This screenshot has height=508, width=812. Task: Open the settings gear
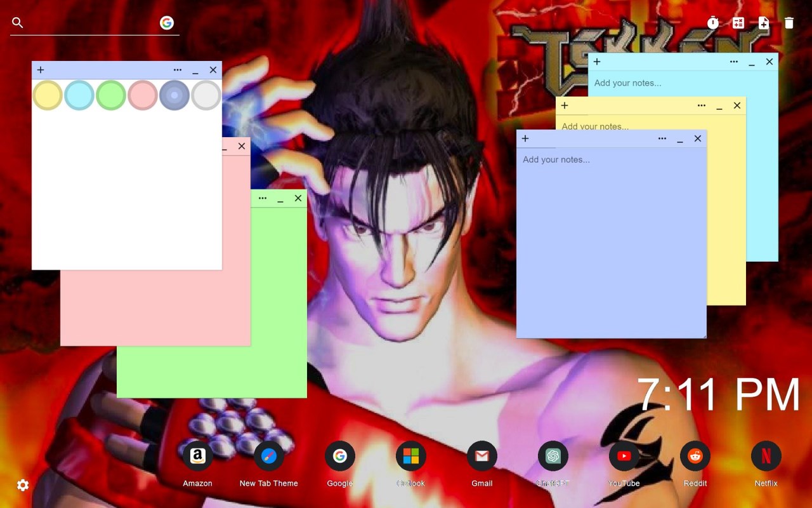pyautogui.click(x=23, y=485)
